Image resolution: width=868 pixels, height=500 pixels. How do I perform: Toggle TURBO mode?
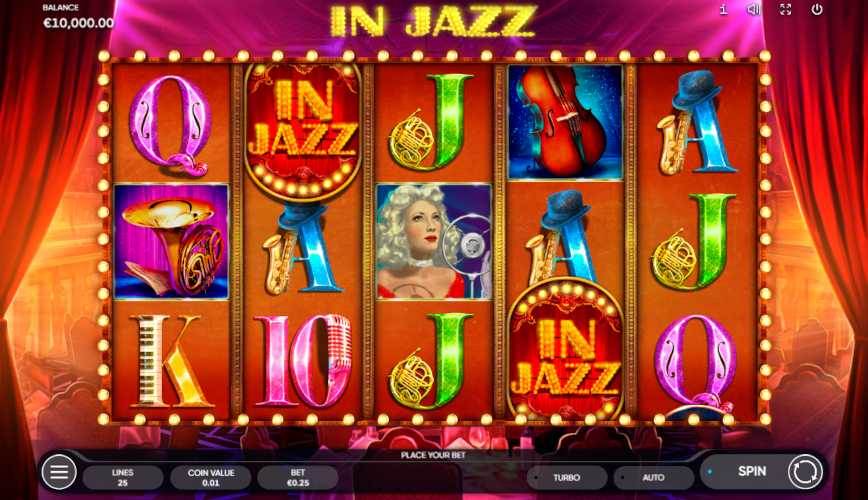point(567,477)
